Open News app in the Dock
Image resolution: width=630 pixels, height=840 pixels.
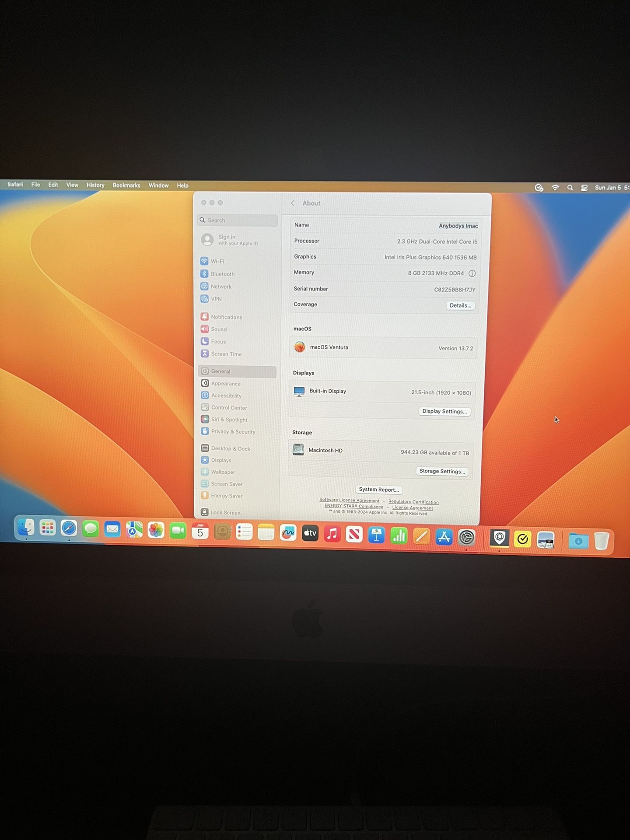pyautogui.click(x=354, y=534)
